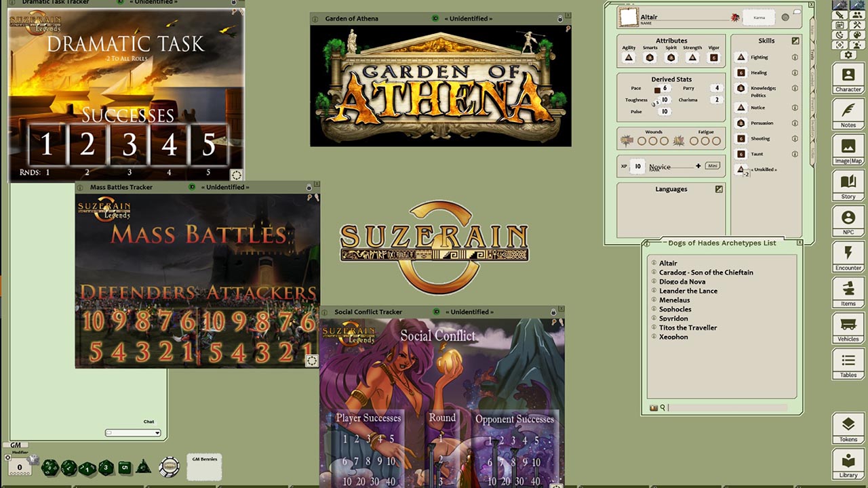This screenshot has width=868, height=488.
Task: Toggle the first Wounds circle on Altair's sheet
Action: [642, 141]
